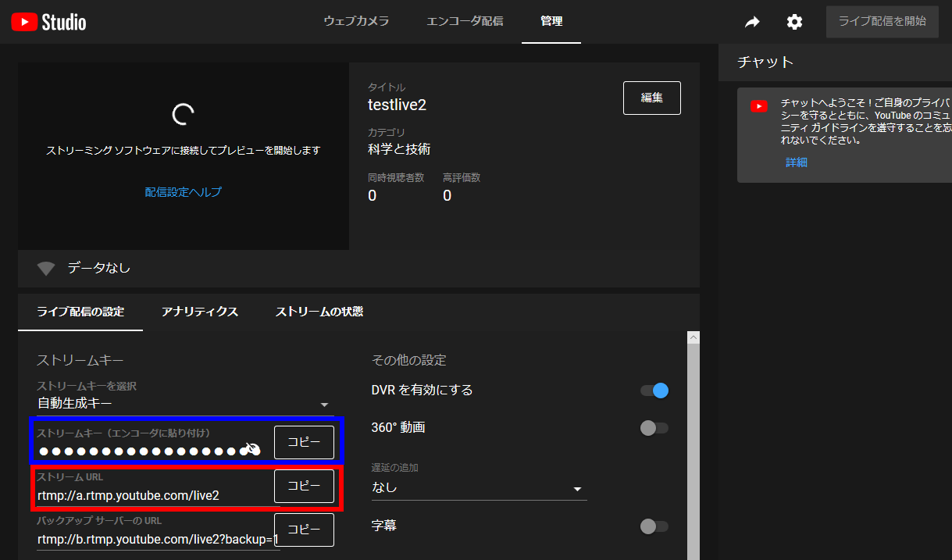Open the settings gear icon
The height and width of the screenshot is (560, 952).
(794, 22)
